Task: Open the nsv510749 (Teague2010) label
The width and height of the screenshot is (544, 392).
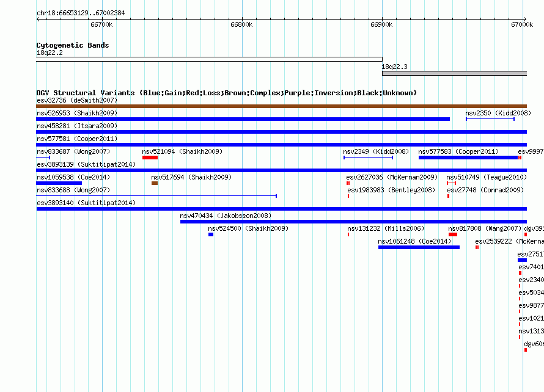Action: click(x=487, y=177)
